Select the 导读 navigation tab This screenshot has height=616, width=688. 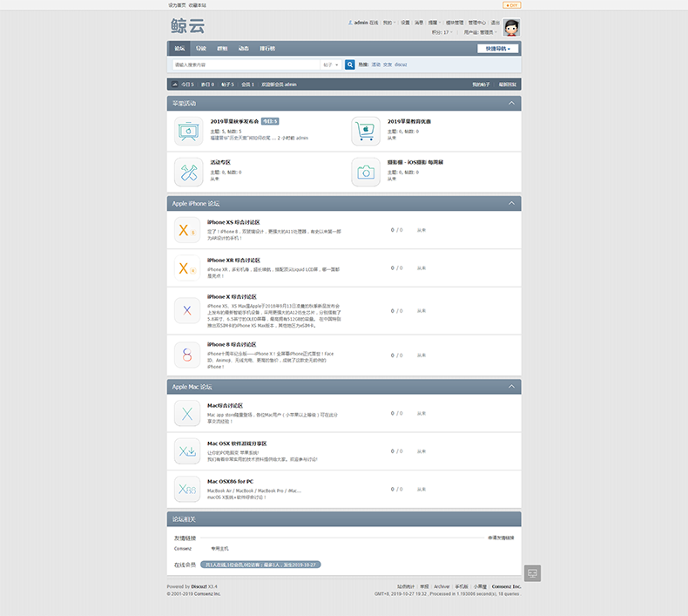tap(201, 48)
